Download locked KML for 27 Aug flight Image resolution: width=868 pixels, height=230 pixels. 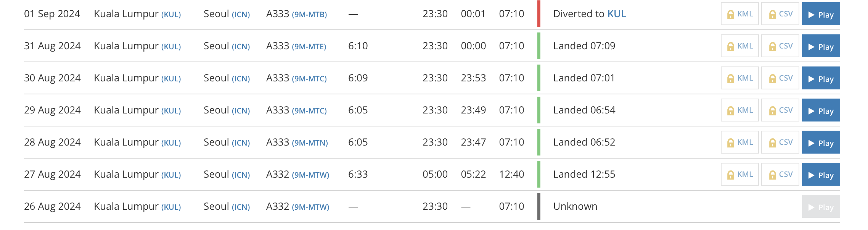pos(740,175)
